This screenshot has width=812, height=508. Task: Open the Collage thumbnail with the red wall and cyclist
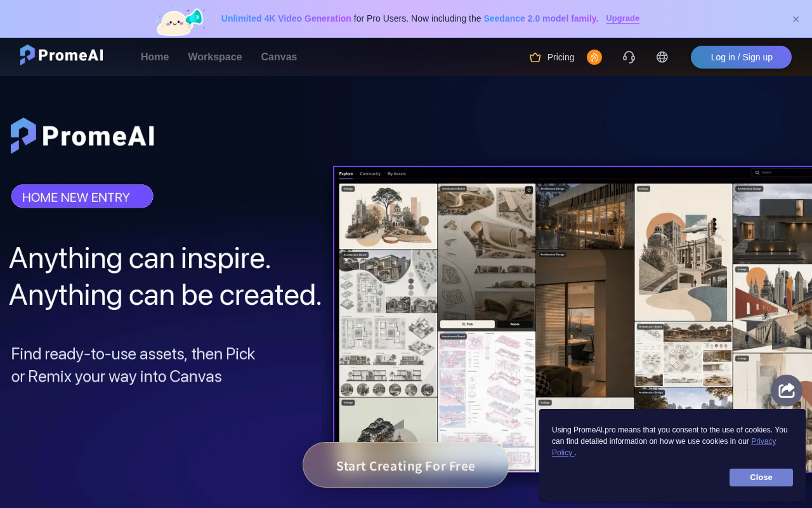[773, 309]
